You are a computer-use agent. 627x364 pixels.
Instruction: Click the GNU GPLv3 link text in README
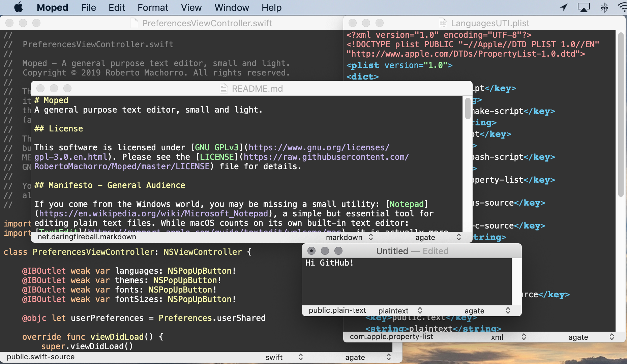click(x=217, y=148)
